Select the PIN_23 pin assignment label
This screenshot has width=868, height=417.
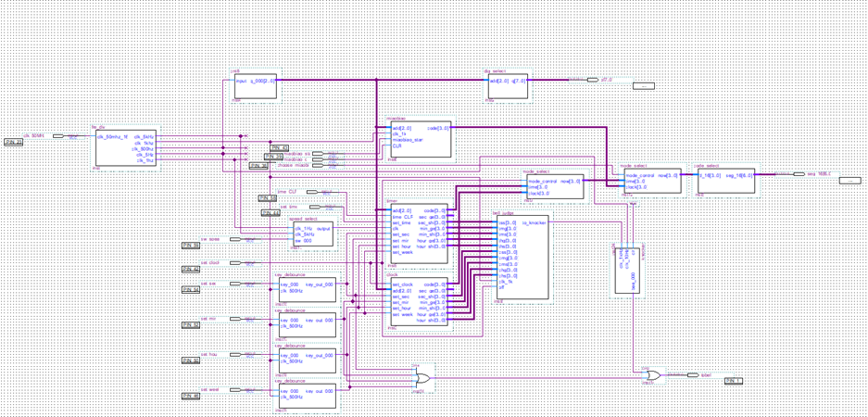tap(13, 142)
